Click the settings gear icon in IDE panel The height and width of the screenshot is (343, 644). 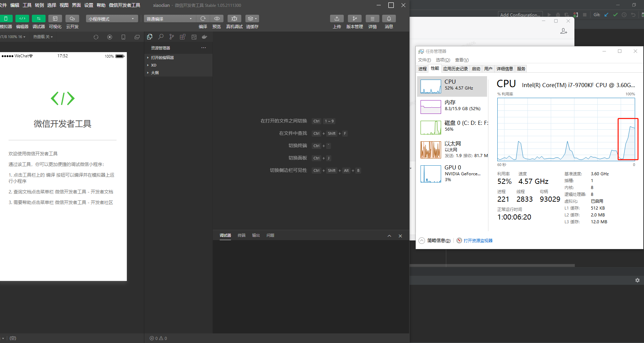(637, 280)
